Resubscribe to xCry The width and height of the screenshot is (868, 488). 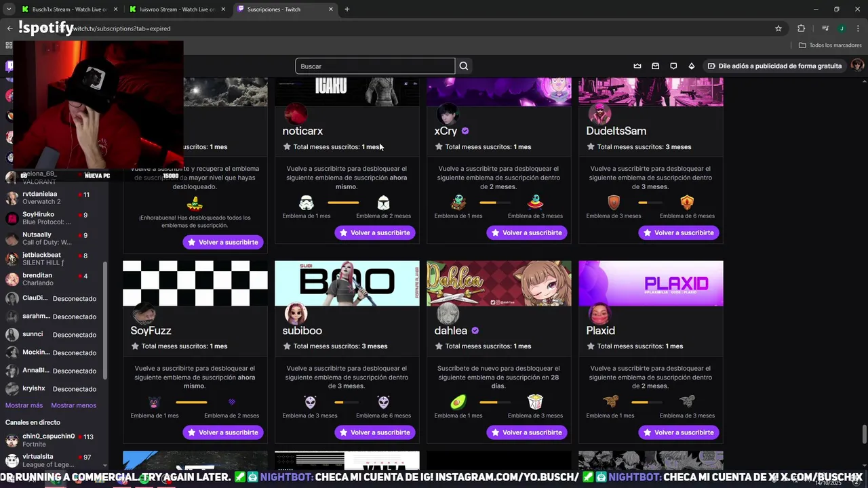(526, 232)
